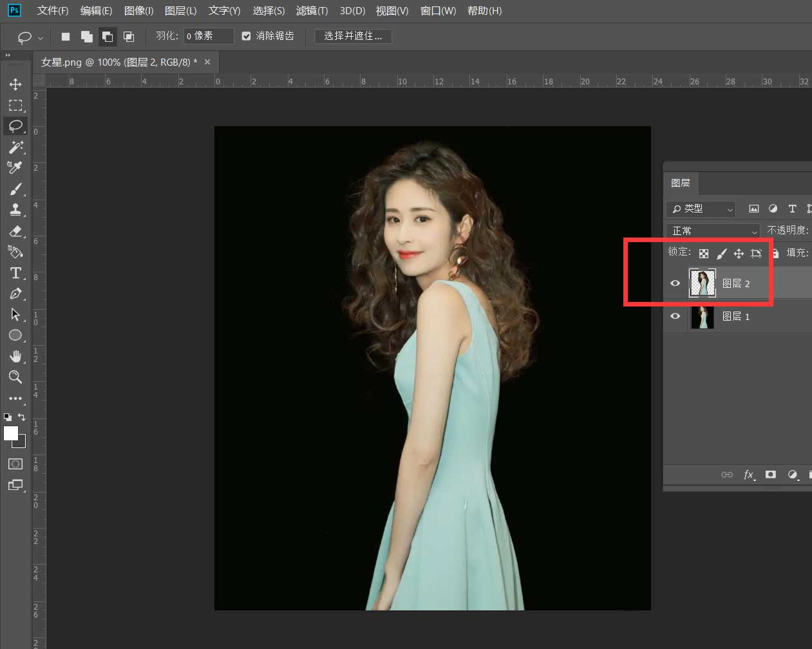812x649 pixels.
Task: Click the background color swatch
Action: pyautogui.click(x=21, y=443)
